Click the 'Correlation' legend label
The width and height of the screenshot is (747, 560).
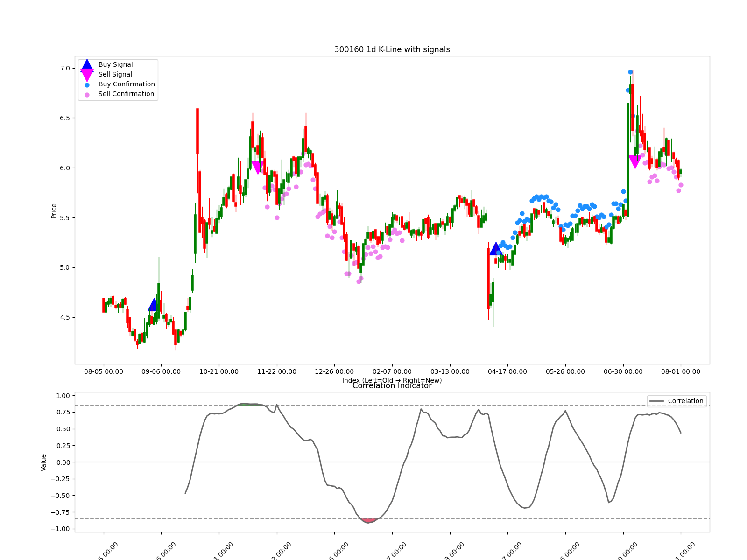coord(685,401)
